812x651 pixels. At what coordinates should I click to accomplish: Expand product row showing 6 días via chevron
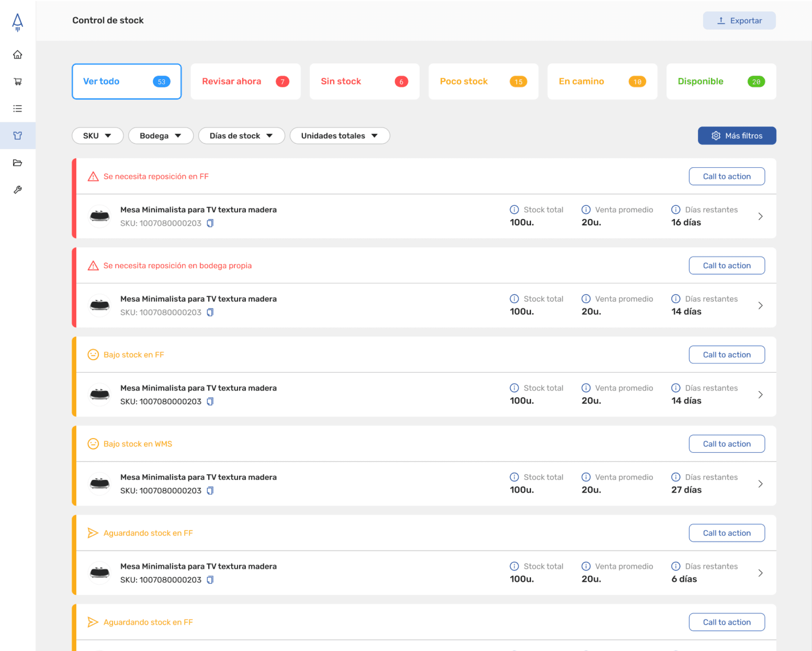click(x=761, y=573)
